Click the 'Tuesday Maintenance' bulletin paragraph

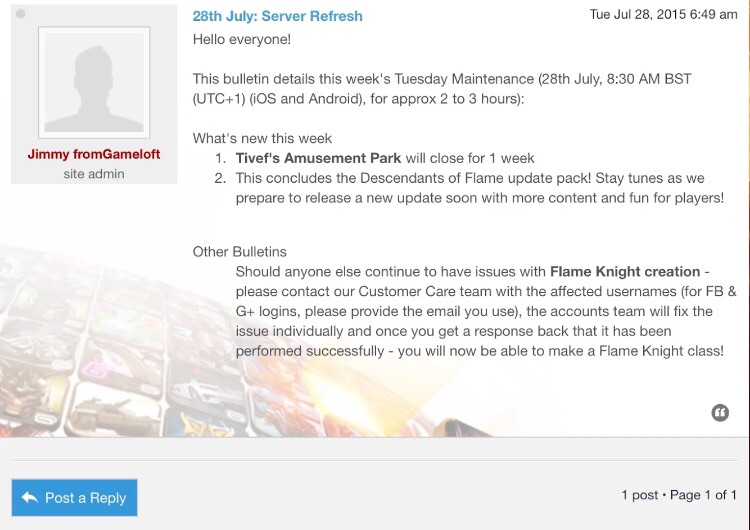coord(440,88)
